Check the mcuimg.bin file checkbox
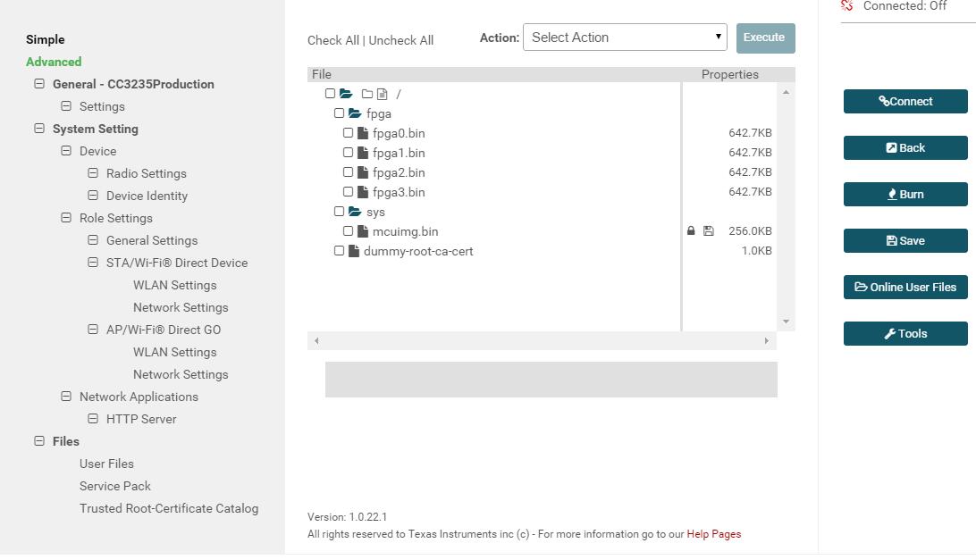 pyautogui.click(x=349, y=231)
